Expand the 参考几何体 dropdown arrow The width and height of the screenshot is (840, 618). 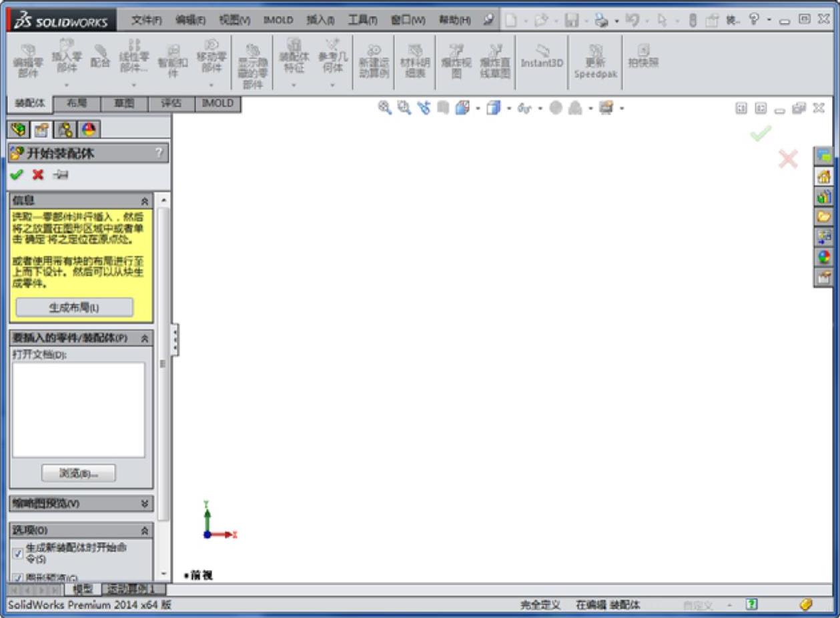(x=332, y=85)
